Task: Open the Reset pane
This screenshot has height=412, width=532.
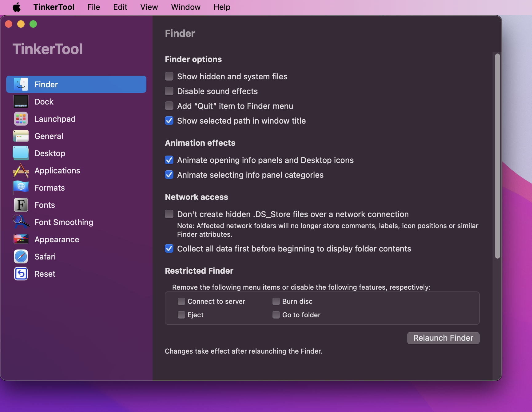Action: [x=45, y=274]
